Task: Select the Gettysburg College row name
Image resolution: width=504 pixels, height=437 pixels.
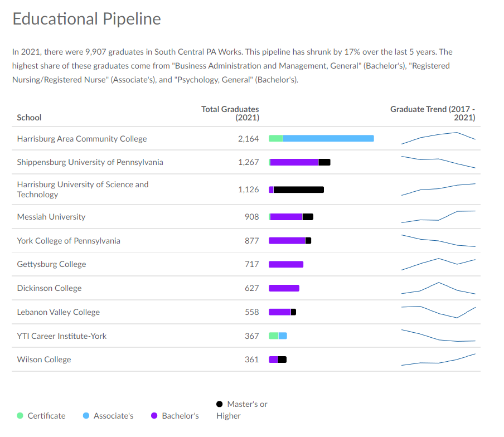Action: [x=51, y=264]
